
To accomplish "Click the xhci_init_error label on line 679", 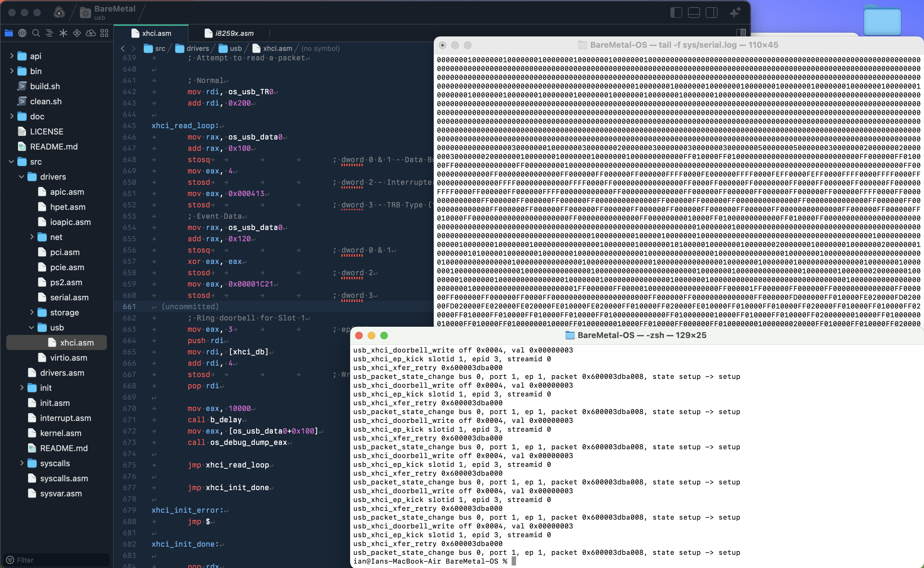I will point(187,510).
